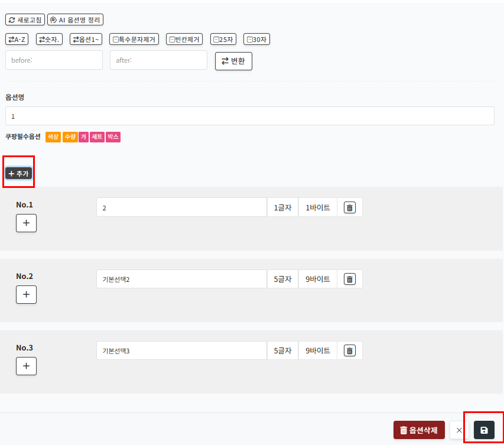504x445 pixels.
Task: Click the red 옵션삭제 delete button
Action: tap(419, 430)
